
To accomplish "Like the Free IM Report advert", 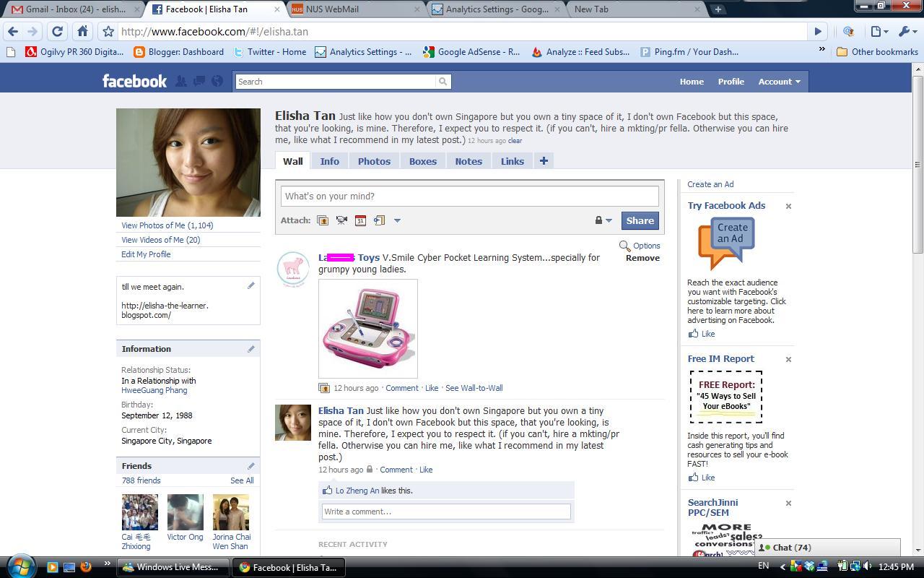I will coord(702,478).
